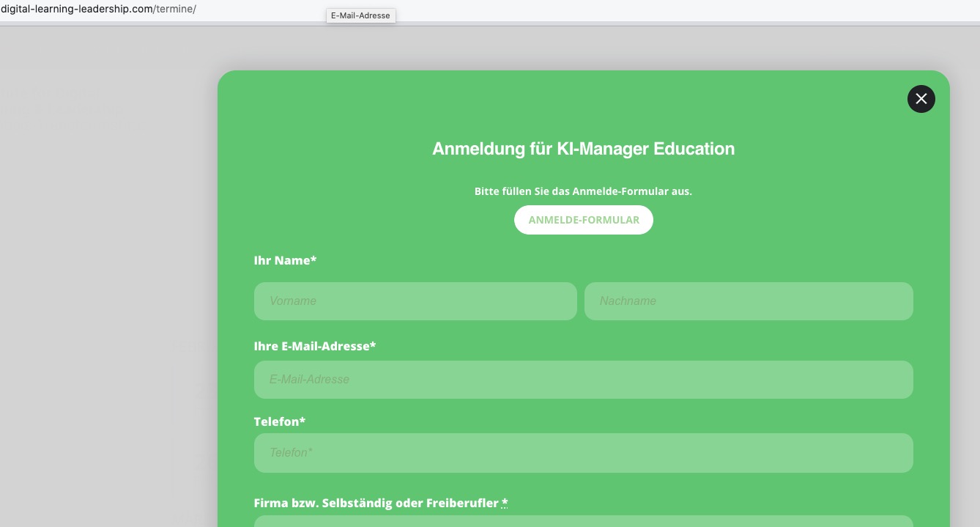
Task: Click the 'Telefon*' label above the field
Action: 279,421
